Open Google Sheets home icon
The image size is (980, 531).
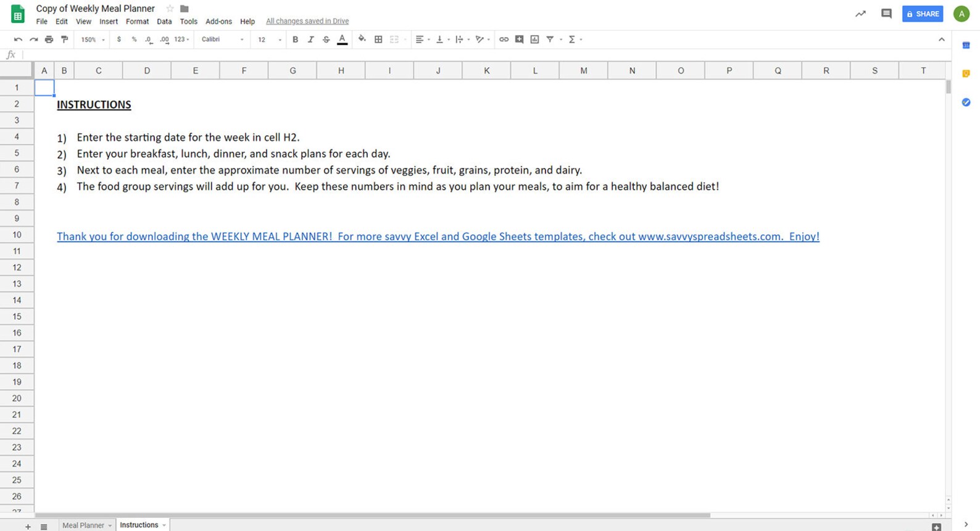tap(18, 14)
